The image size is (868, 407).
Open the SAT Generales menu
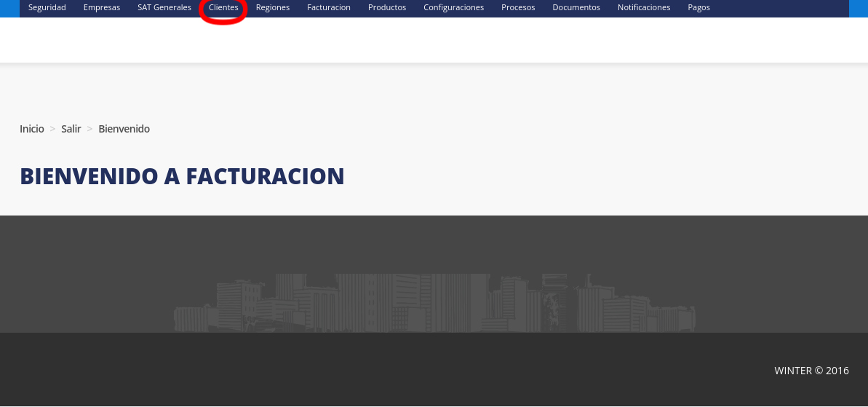point(164,7)
